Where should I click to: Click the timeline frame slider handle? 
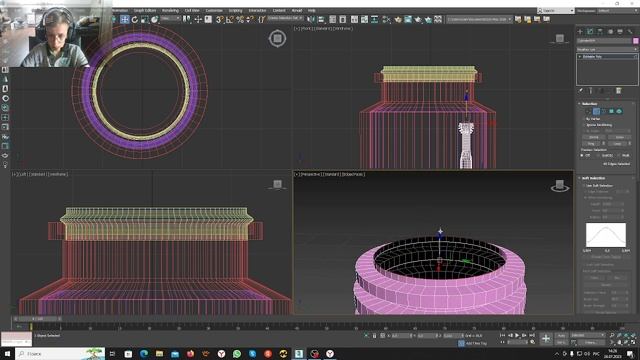coord(39,319)
